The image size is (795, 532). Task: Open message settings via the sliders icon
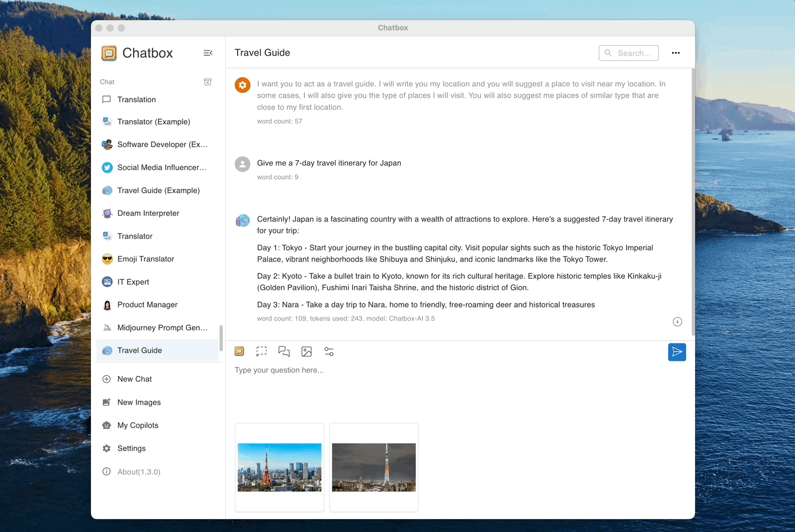[329, 351]
